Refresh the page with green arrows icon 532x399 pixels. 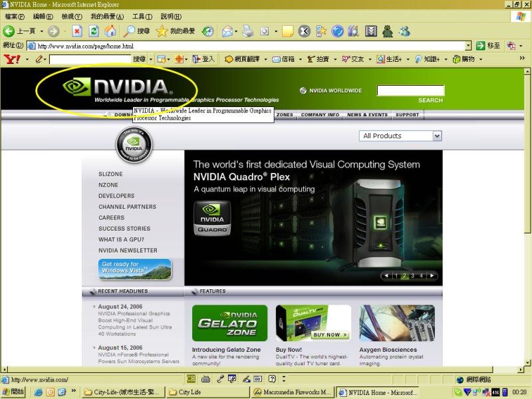pyautogui.click(x=94, y=31)
